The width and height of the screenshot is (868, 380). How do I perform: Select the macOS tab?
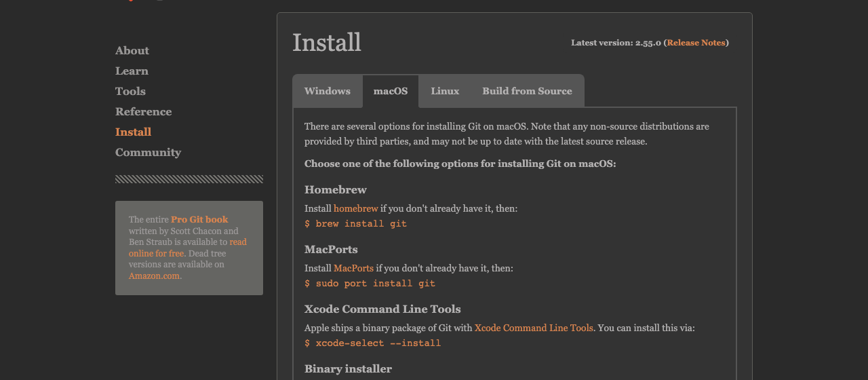point(391,91)
